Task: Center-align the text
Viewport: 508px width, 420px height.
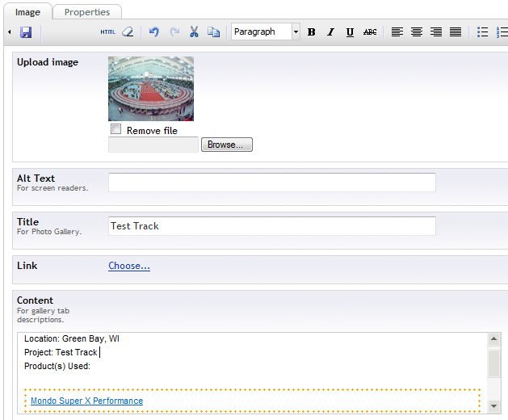Action: (x=417, y=32)
